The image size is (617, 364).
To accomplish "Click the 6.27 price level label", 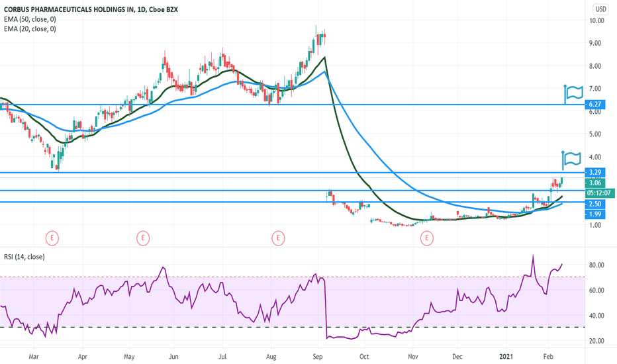I will (x=595, y=105).
